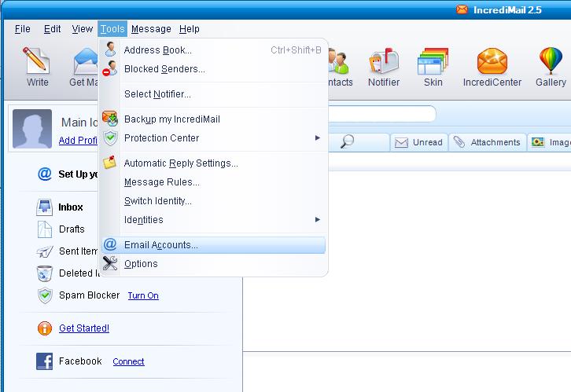571x392 pixels.
Task: Click the Get Mail envelope icon
Action: pos(86,61)
